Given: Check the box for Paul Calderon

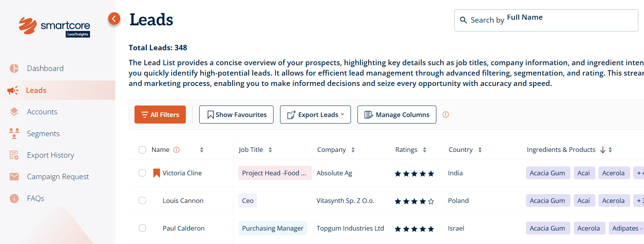Looking at the screenshot, I should click(142, 228).
